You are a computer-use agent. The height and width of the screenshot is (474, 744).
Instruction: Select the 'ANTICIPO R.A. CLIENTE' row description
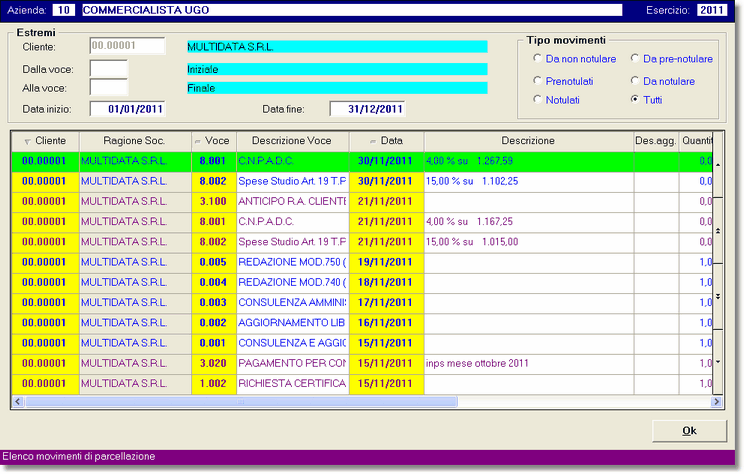(x=293, y=202)
